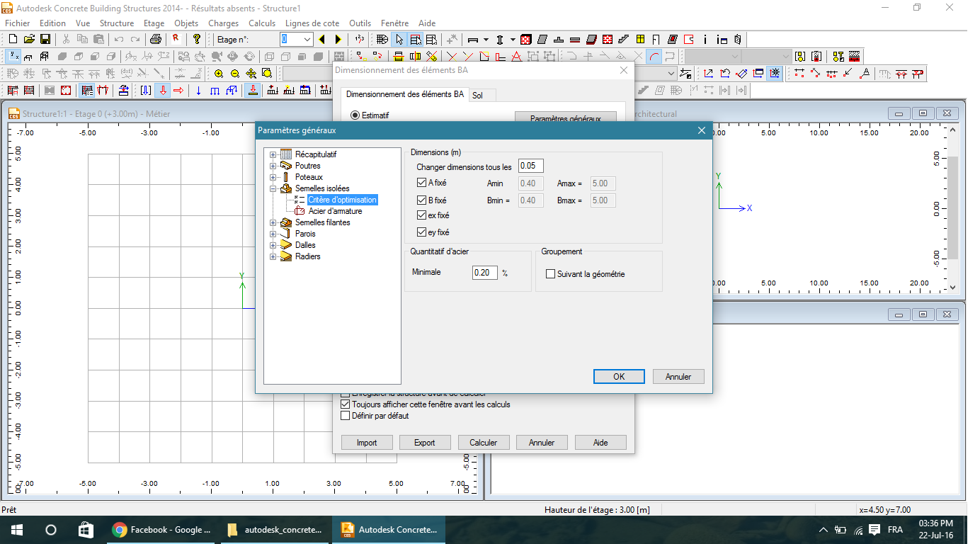Screen dimensions: 980x544
Task: Select the window opening tool icon
Action: point(640,39)
